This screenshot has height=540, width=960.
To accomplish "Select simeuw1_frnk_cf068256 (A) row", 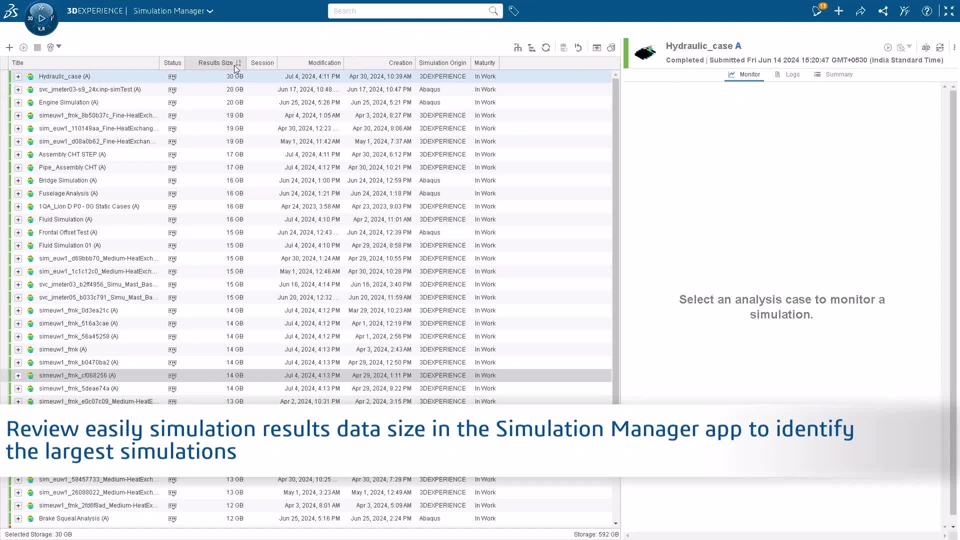I will 310,375.
